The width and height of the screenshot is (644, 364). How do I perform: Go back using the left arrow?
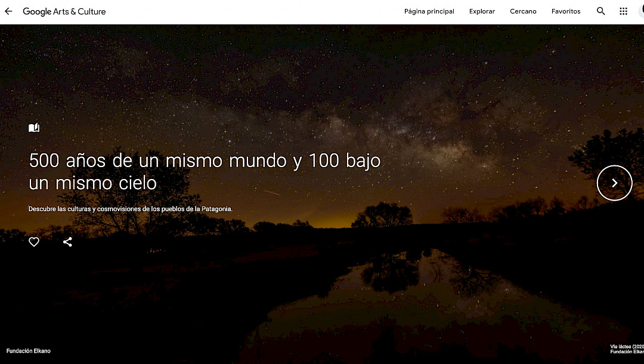click(x=8, y=11)
